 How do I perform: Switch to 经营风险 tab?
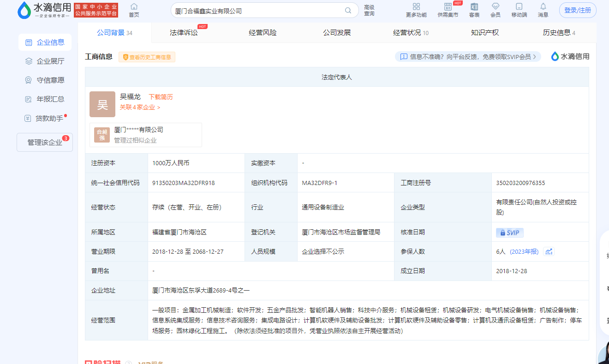click(263, 33)
